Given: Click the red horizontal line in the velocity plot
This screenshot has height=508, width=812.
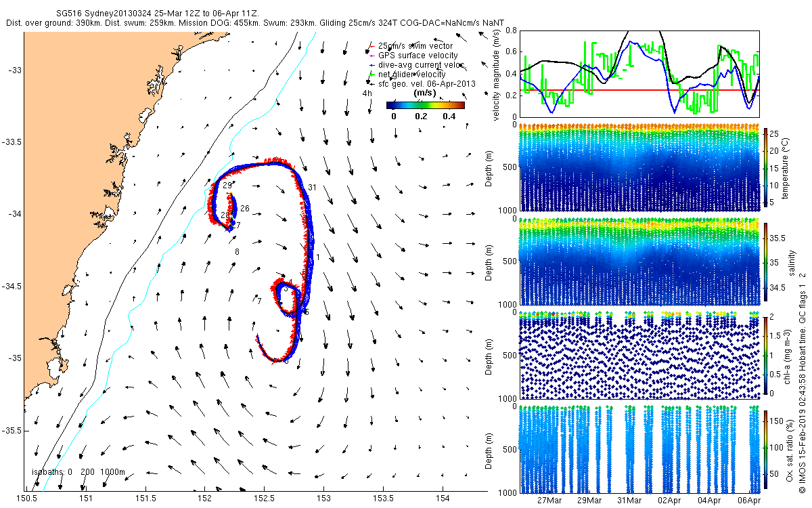Looking at the screenshot, I should [639, 90].
